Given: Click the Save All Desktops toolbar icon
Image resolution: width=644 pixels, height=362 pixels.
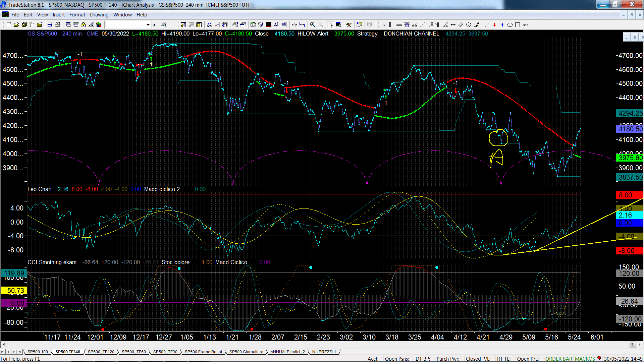Looking at the screenshot, I should point(24,25).
